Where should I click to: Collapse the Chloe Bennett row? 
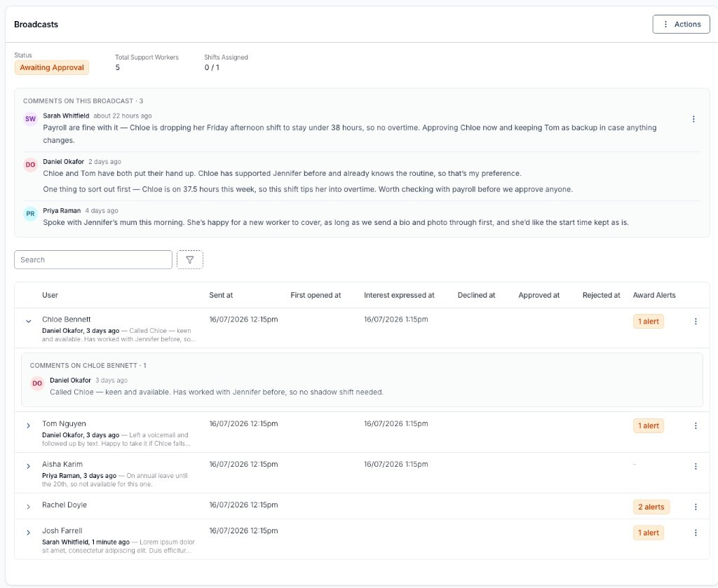(28, 321)
